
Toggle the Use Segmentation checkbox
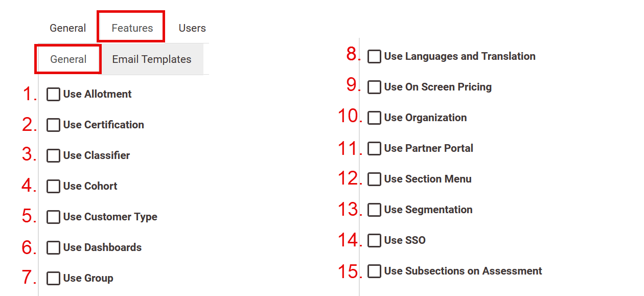click(x=375, y=210)
